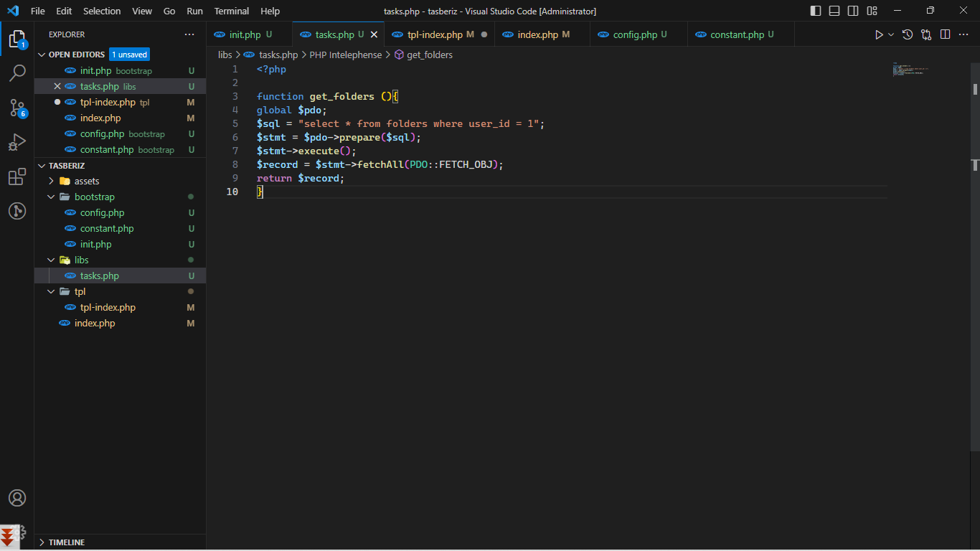Screen dimensions: 980x551
Task: Switch to the constant.php tab
Action: click(741, 34)
